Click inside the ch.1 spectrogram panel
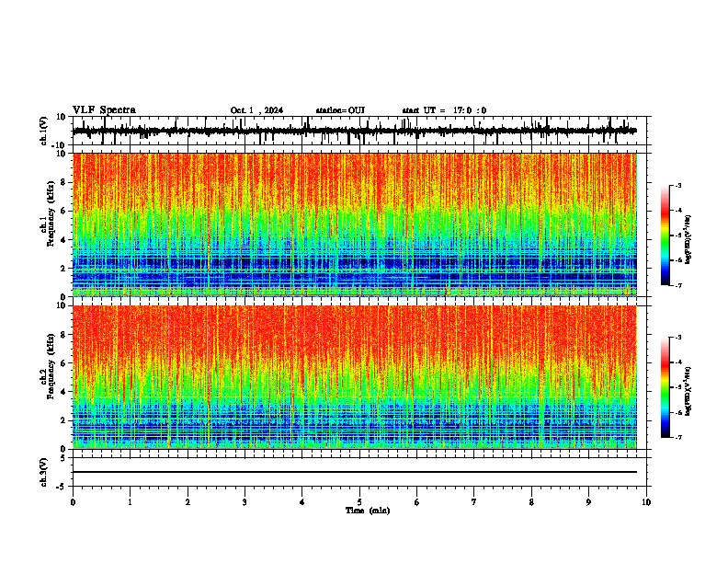This screenshot has height=563, width=728. coord(354,224)
